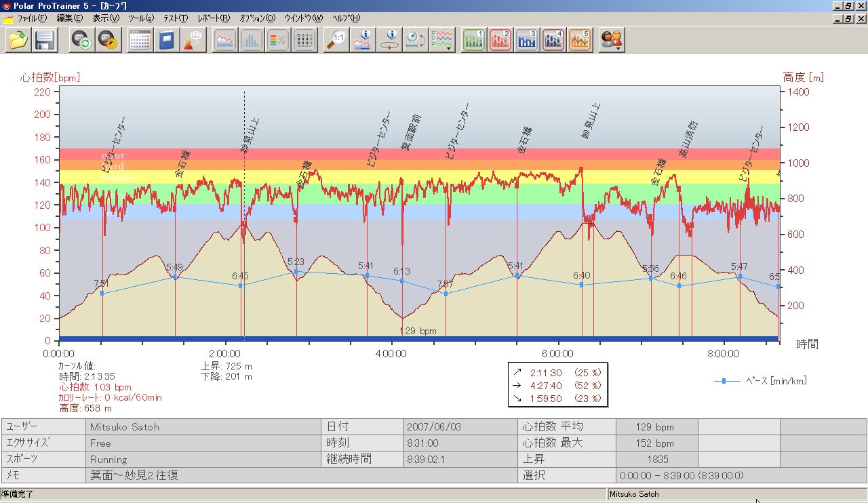This screenshot has width=868, height=503.
Task: Open the 編集(E) menu
Action: (x=69, y=18)
